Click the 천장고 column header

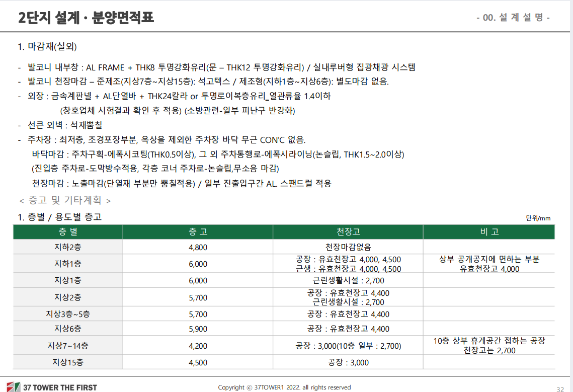point(348,232)
